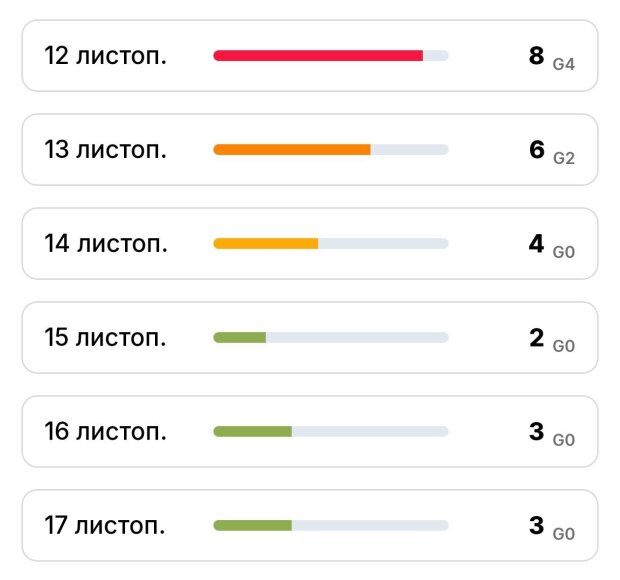Click the value 3 on 16 листоп. row
The width and height of the screenshot is (620, 580).
(536, 431)
